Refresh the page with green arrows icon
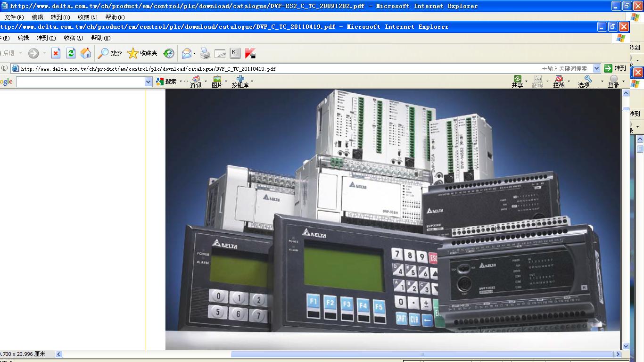Screen dimensions: 644x362 tap(71, 53)
